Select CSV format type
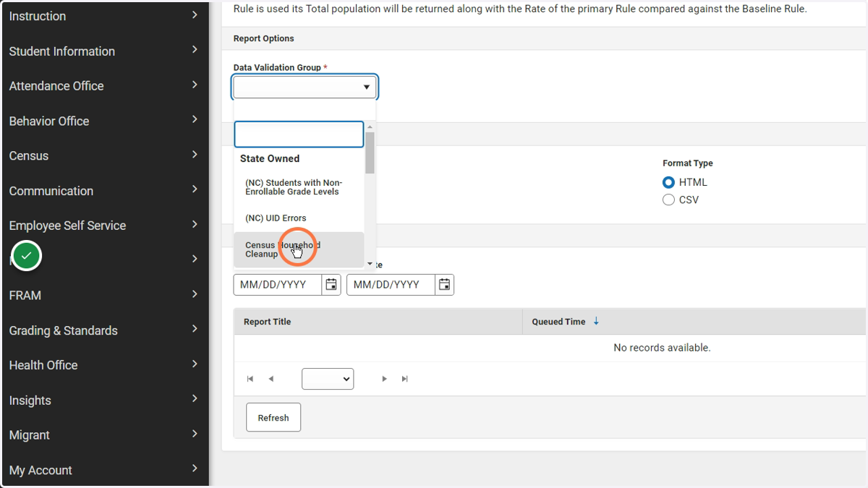 point(668,200)
